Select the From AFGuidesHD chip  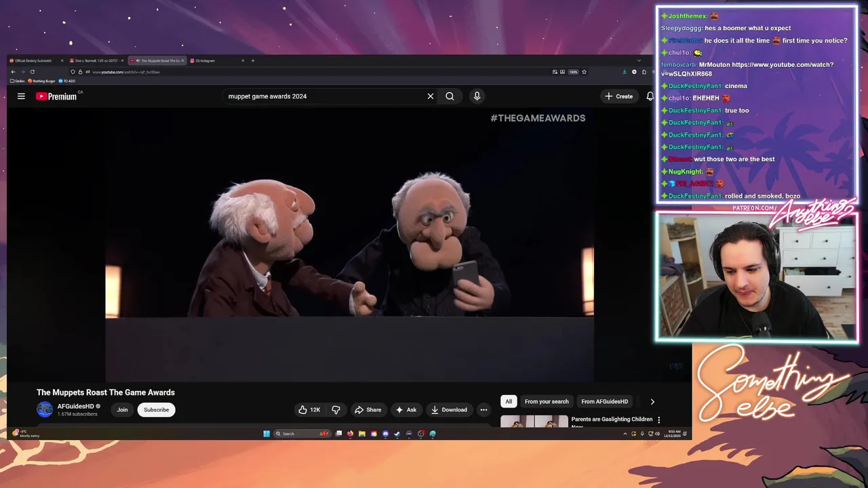[x=605, y=401]
